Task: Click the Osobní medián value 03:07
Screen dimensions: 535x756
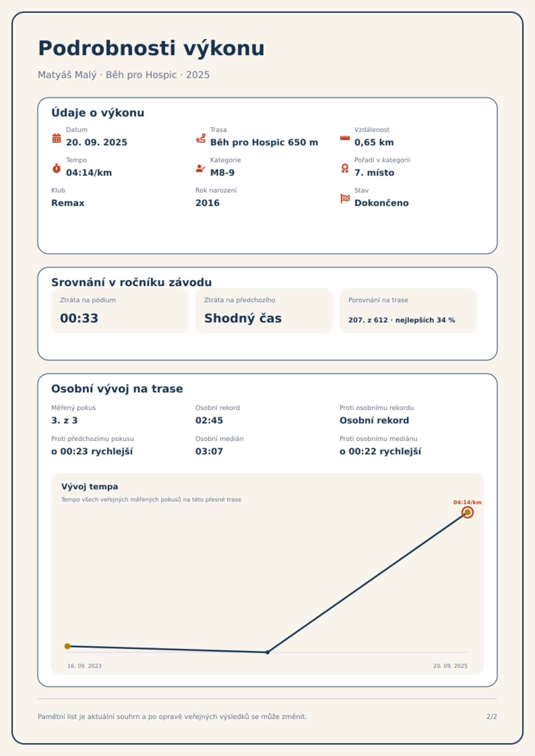Action: [209, 451]
